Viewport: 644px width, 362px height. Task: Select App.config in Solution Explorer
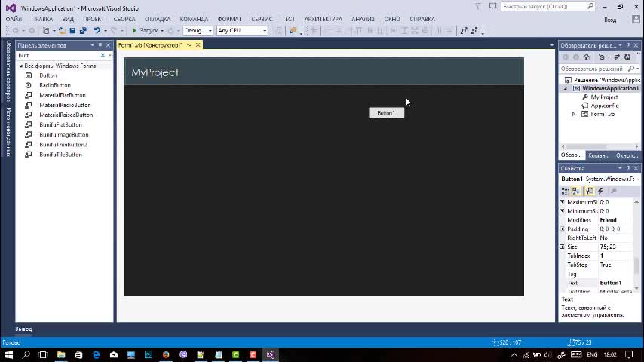[605, 106]
